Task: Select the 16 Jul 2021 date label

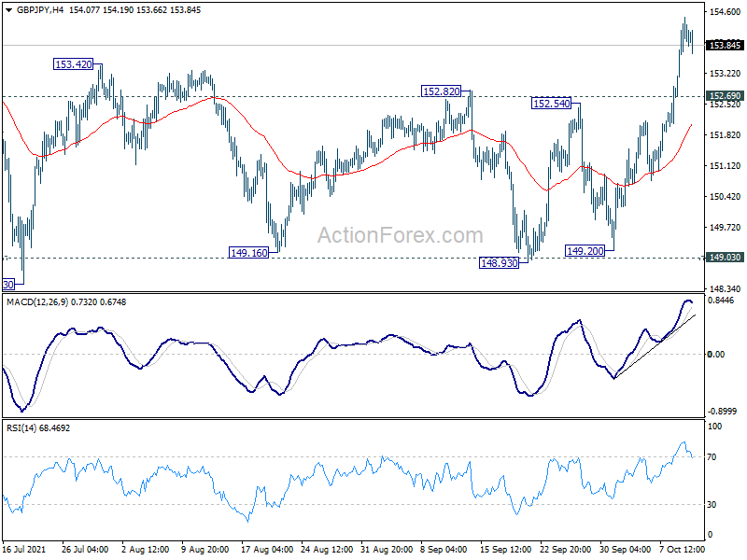Action: (24, 550)
